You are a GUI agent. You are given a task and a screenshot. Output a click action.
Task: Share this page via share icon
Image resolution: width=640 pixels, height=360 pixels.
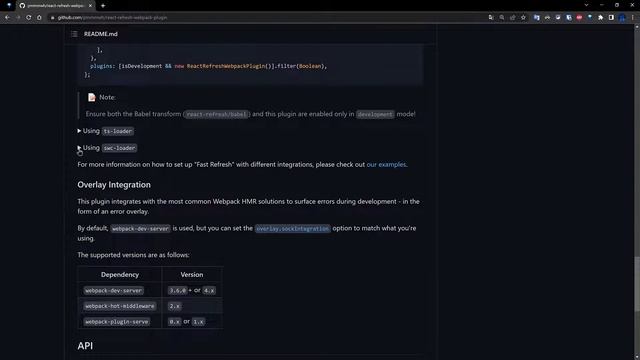[513, 18]
